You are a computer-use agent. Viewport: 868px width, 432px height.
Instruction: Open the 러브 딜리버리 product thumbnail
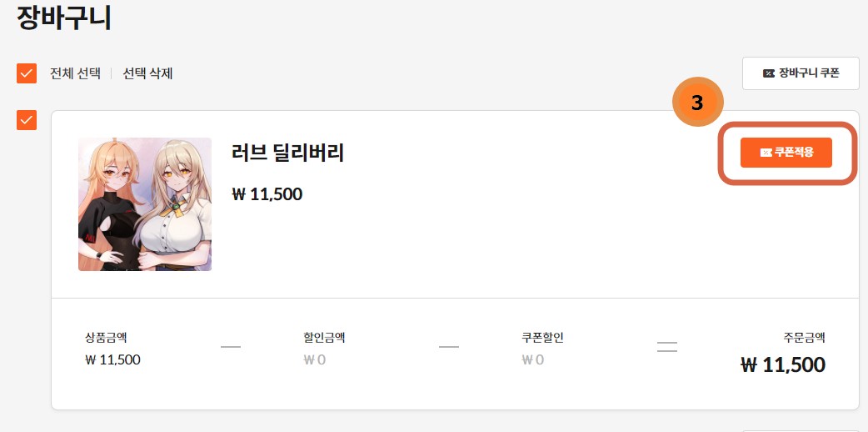145,203
